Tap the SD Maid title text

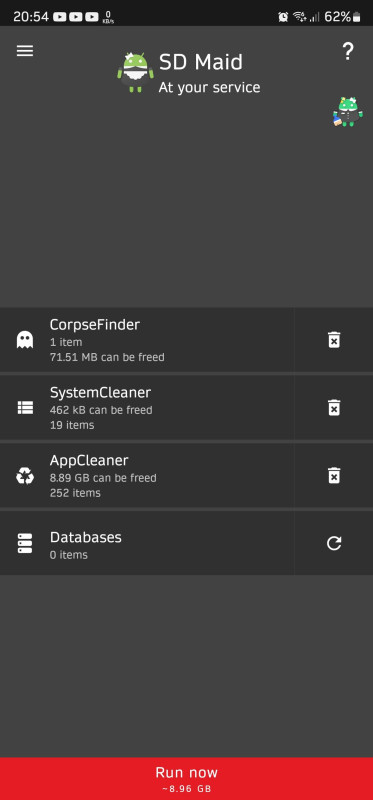coord(201,62)
